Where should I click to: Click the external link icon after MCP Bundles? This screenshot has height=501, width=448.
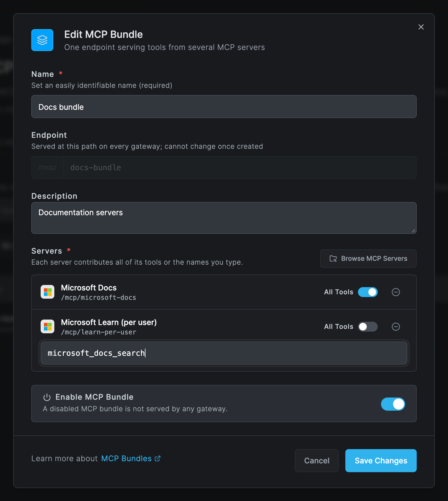pyautogui.click(x=158, y=458)
